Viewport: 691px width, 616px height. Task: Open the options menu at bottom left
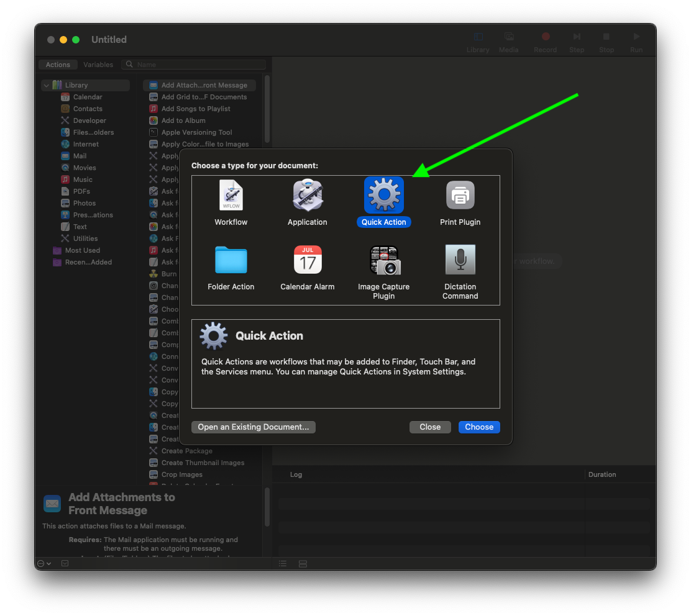click(42, 563)
